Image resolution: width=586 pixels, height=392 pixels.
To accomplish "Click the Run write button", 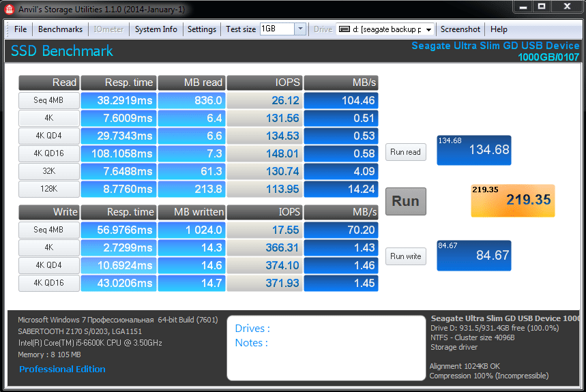I will 405,256.
